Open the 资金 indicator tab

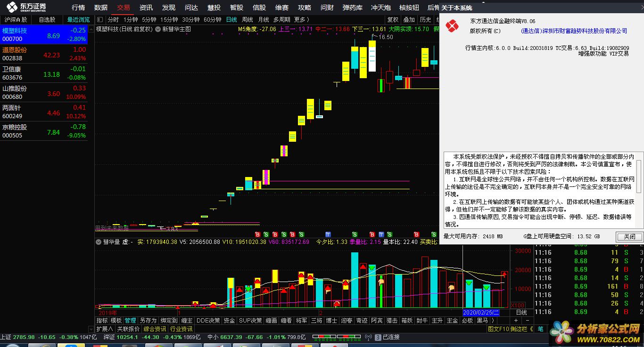click(x=229, y=321)
